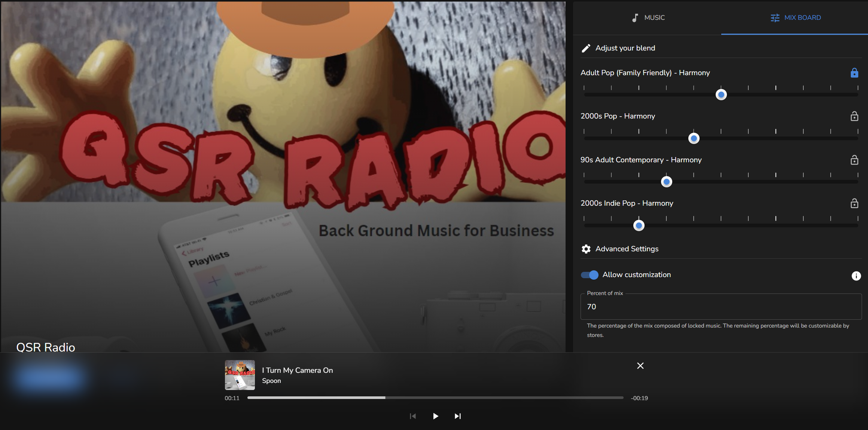Play the current track
The height and width of the screenshot is (430, 868).
point(435,416)
